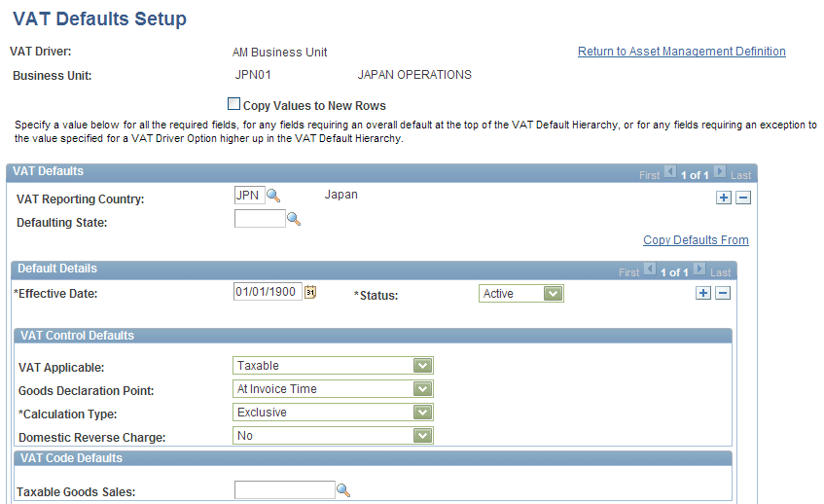This screenshot has height=504, width=824.
Task: Go to First in Default Details
Action: coord(629,272)
